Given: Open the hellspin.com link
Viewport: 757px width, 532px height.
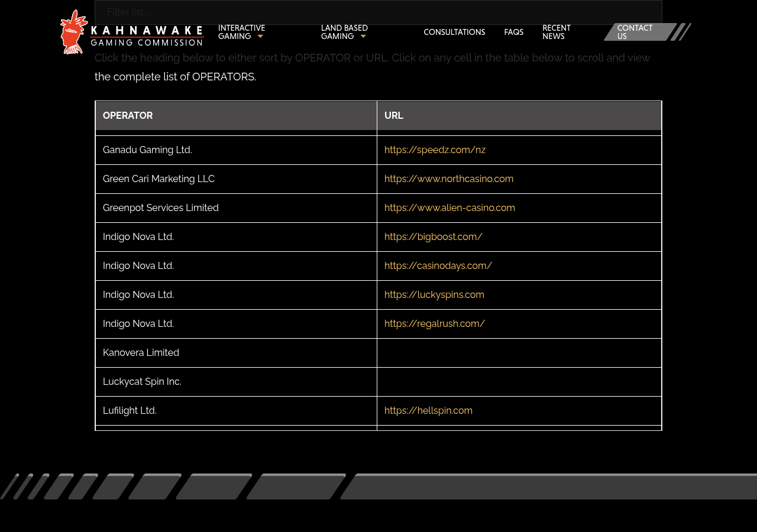Looking at the screenshot, I should coord(428,411).
